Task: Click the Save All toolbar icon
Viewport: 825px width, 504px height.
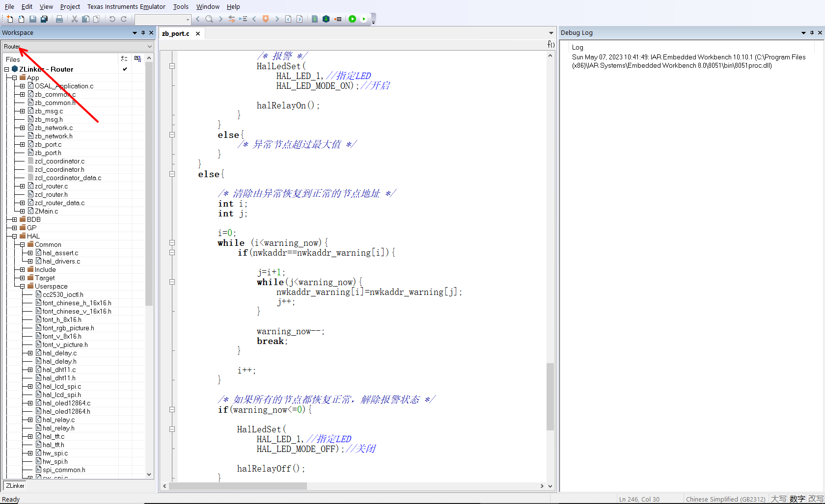Action: [44, 19]
